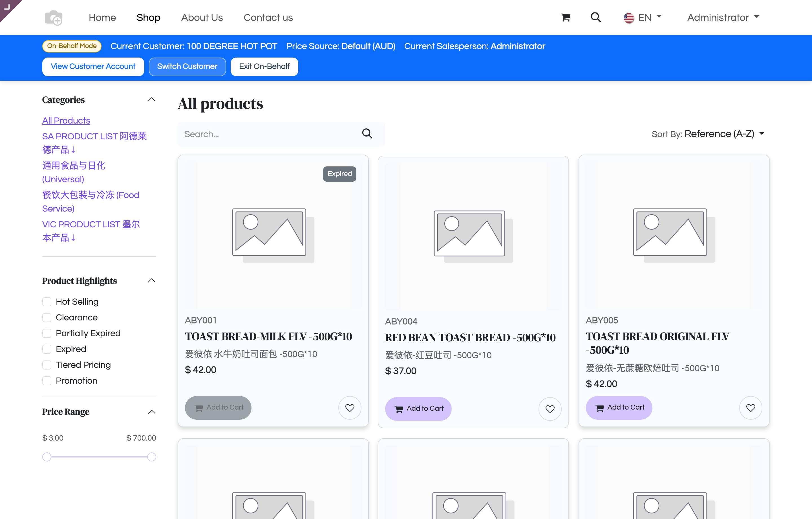The height and width of the screenshot is (519, 812).
Task: Click the $ 700.00 maximum price label
Action: click(141, 438)
